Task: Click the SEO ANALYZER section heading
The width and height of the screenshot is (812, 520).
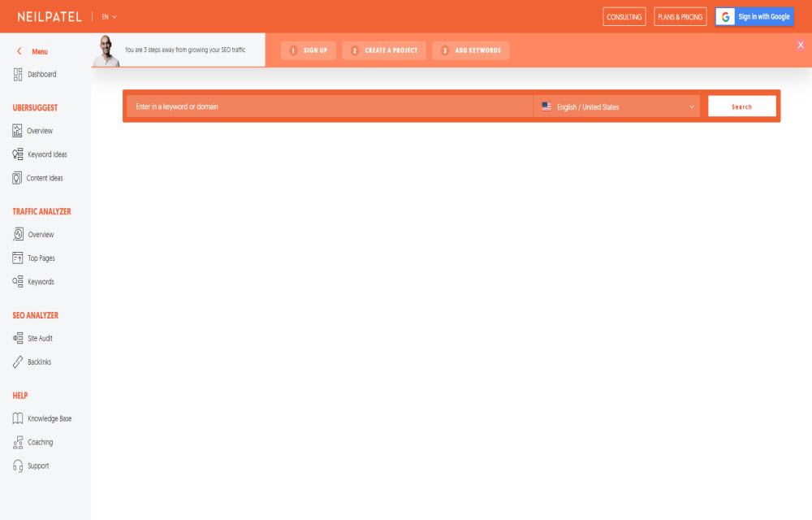Action: click(35, 315)
